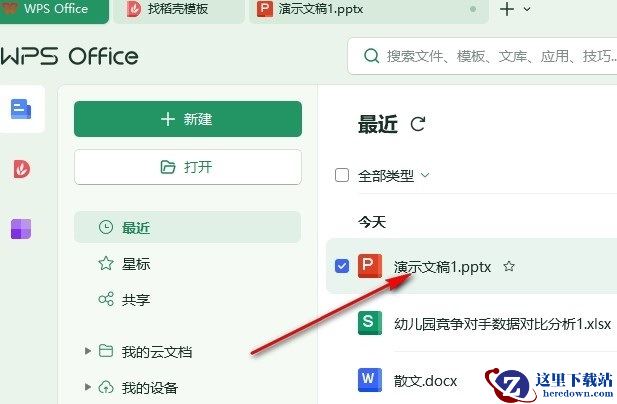Click the search files input field
Viewport: 617px width, 404px height.
click(x=484, y=56)
